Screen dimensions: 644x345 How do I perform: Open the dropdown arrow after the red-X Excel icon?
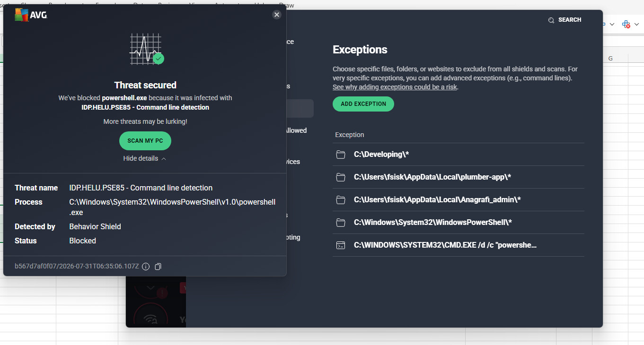pos(636,24)
